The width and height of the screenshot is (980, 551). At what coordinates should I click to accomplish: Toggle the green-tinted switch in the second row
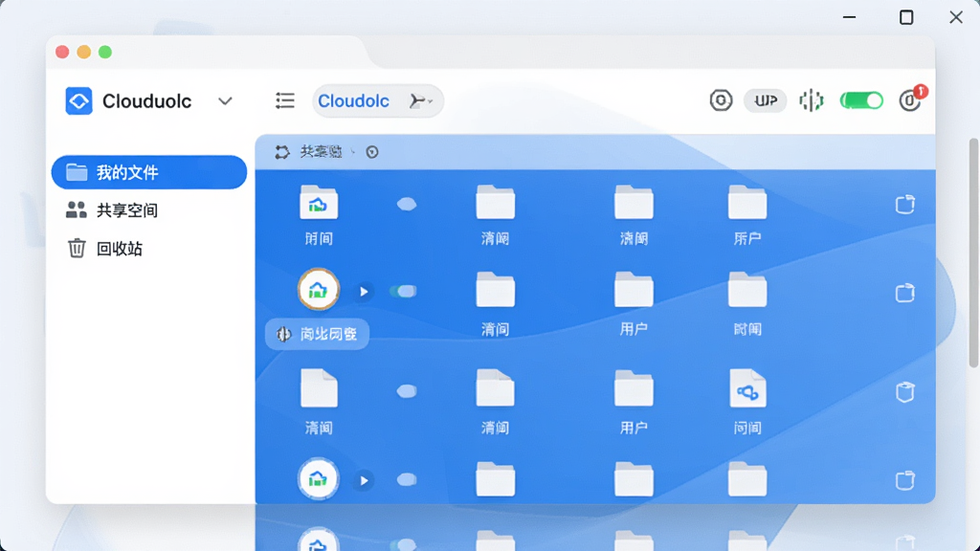pyautogui.click(x=403, y=291)
